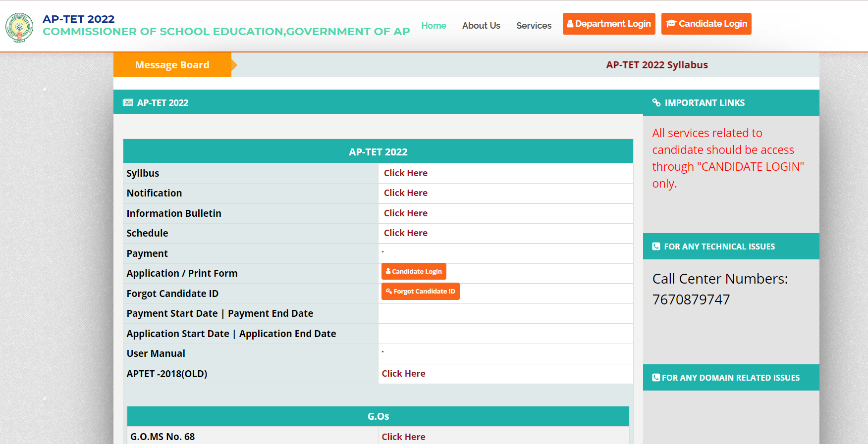868x444 pixels.
Task: Go to the Home menu item
Action: point(434,26)
